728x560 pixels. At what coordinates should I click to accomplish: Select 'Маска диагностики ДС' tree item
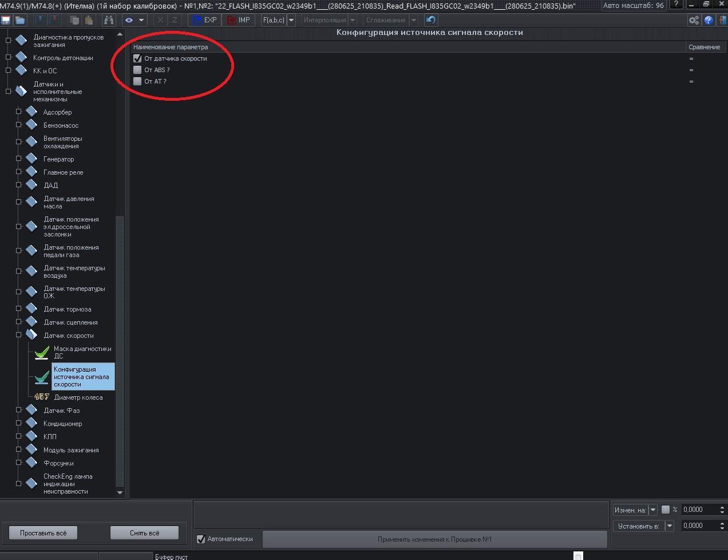82,352
